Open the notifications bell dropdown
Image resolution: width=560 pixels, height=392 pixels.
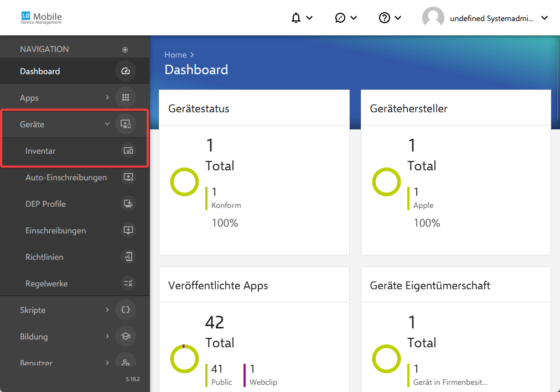(x=302, y=18)
